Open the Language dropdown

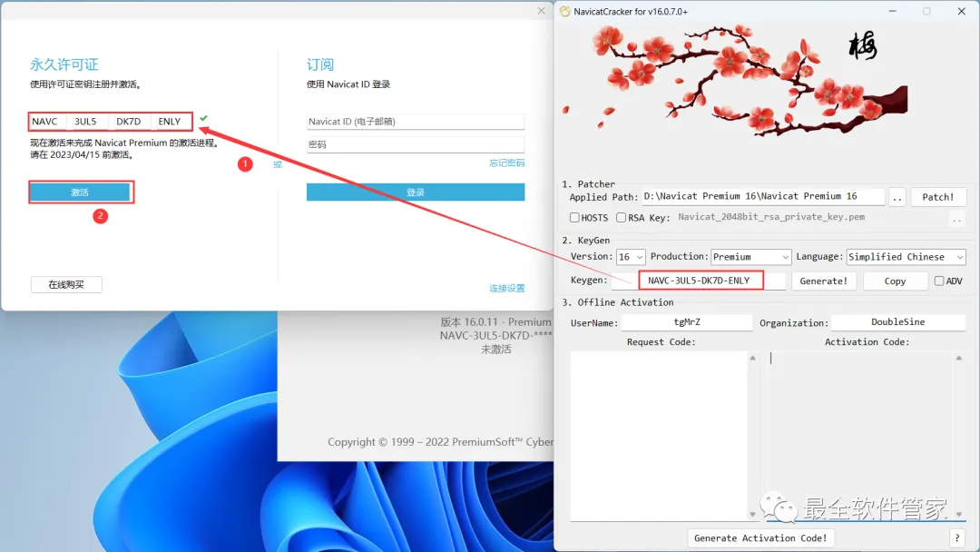pyautogui.click(x=906, y=257)
